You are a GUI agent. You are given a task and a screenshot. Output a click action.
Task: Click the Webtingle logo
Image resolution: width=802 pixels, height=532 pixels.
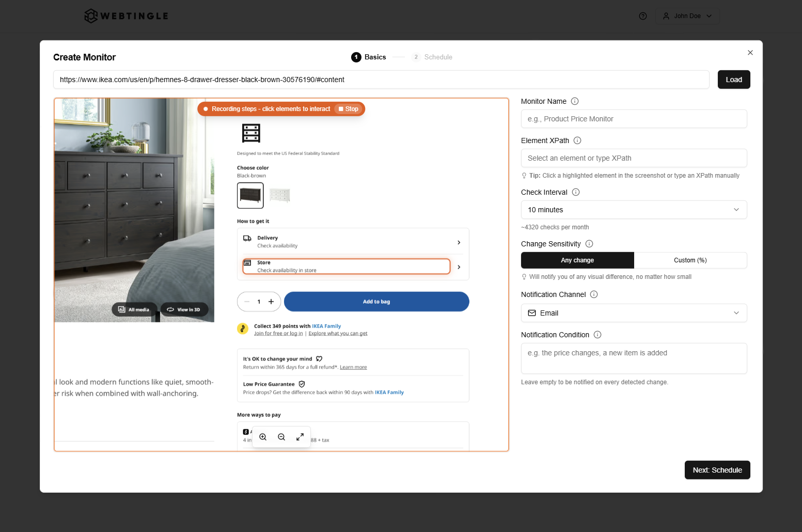pyautogui.click(x=127, y=16)
